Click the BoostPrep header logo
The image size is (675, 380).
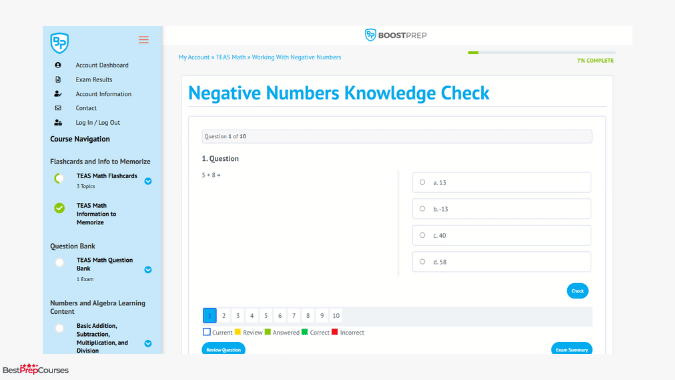pyautogui.click(x=396, y=35)
